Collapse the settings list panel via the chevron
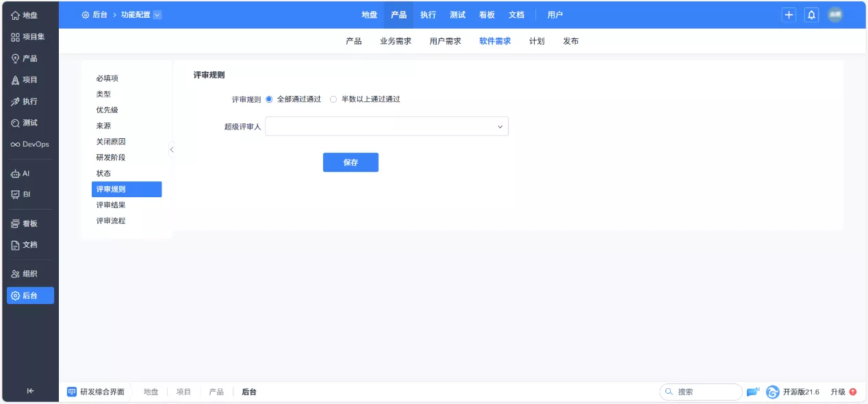The height and width of the screenshot is (404, 868). click(172, 149)
